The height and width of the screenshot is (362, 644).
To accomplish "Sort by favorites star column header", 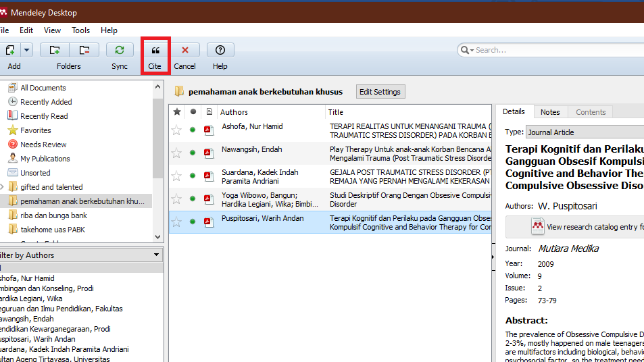I will click(x=177, y=111).
